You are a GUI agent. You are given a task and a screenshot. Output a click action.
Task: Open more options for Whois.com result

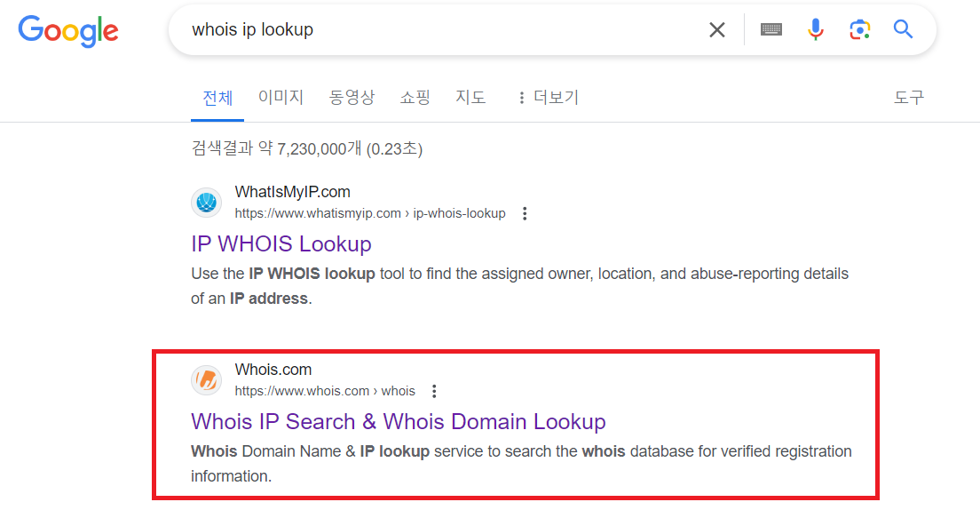coord(434,392)
